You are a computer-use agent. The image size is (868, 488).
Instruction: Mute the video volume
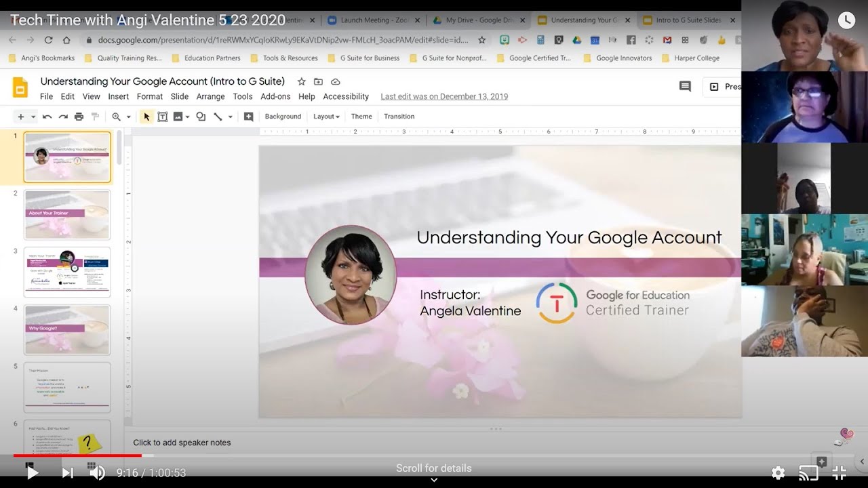click(x=98, y=473)
